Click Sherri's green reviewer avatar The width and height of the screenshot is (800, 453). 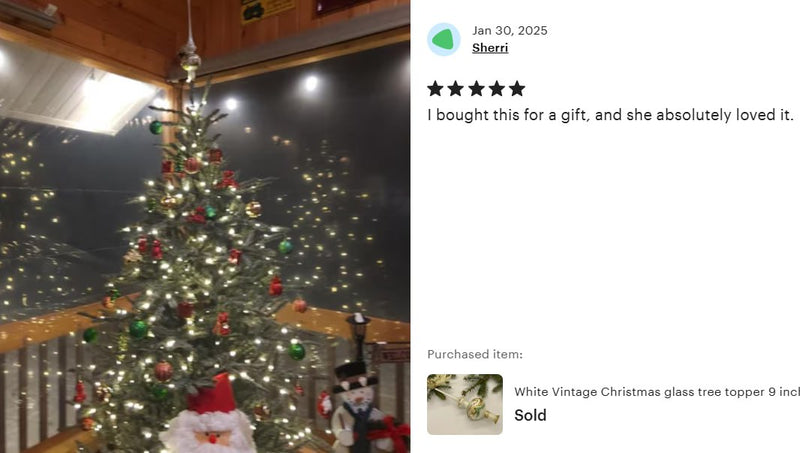click(443, 39)
